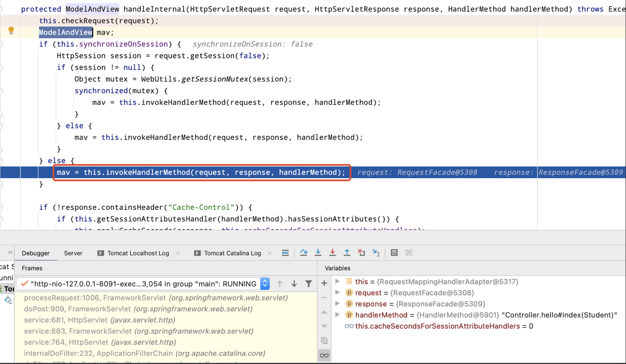Click getSessionMutex method call
Screen dimensions: 626x364
click(215, 79)
